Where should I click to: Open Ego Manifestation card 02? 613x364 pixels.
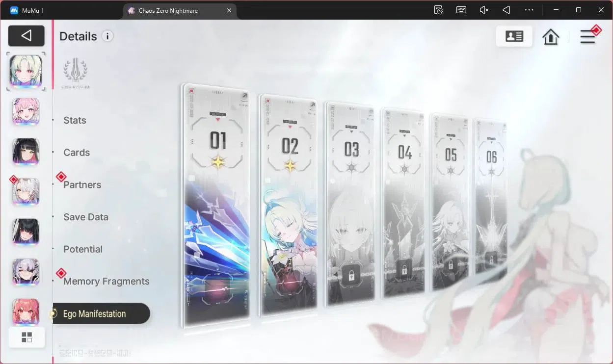point(290,205)
